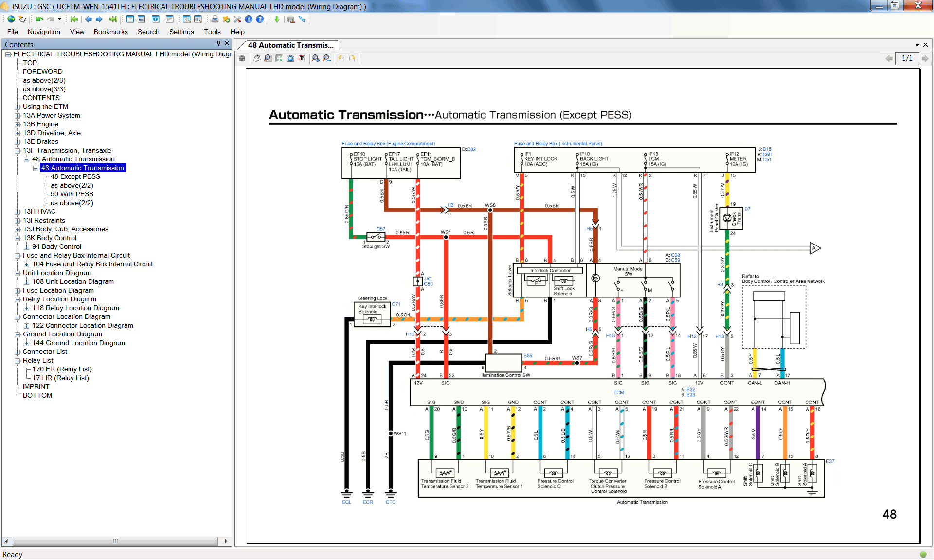Take a snapshot with the camera tool
Image resolution: width=934 pixels, height=560 pixels.
pos(290,58)
